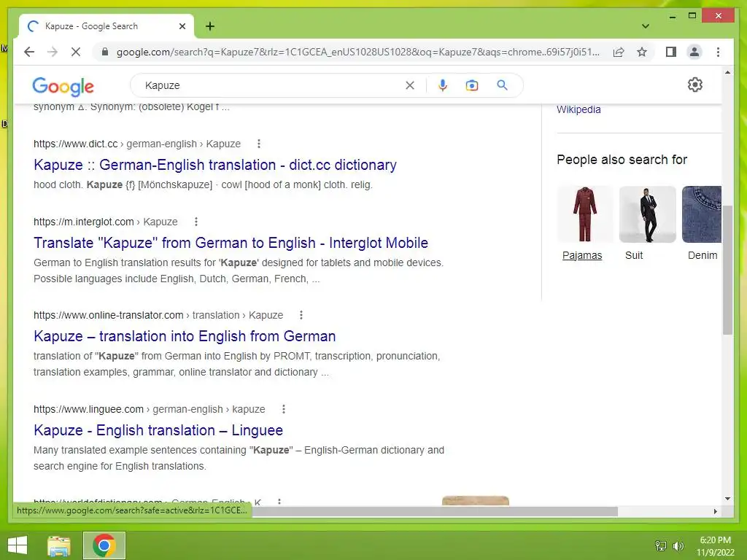Open more options for interglot result
Image resolution: width=747 pixels, height=560 pixels.
pyautogui.click(x=196, y=222)
